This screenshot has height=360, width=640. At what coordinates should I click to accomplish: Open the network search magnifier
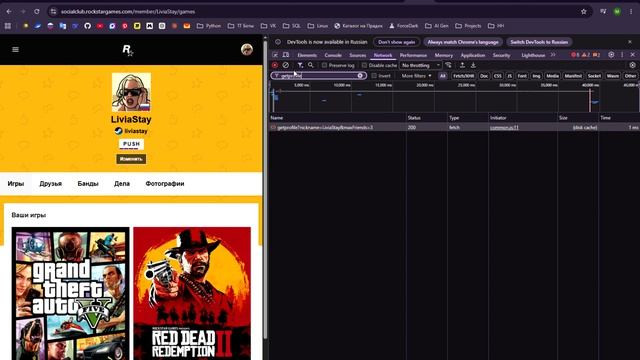tap(311, 65)
